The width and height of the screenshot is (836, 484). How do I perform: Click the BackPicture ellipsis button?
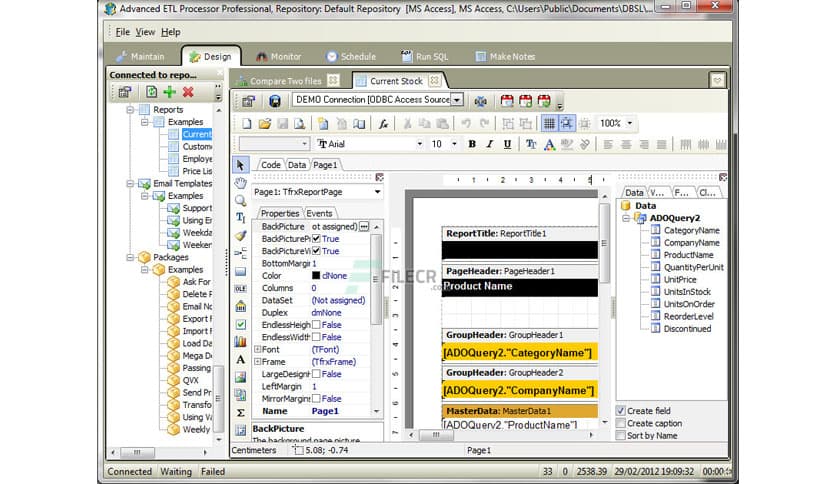(364, 227)
